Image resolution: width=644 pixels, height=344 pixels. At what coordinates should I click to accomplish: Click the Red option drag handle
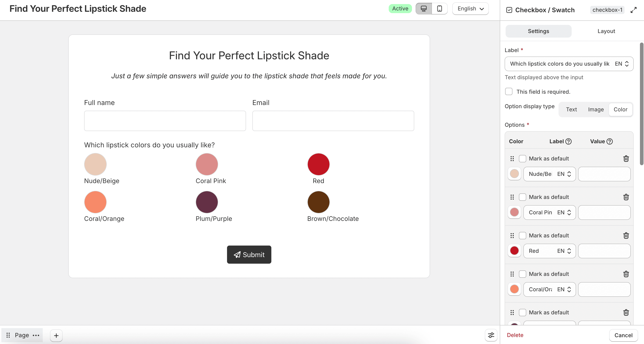[x=512, y=236]
